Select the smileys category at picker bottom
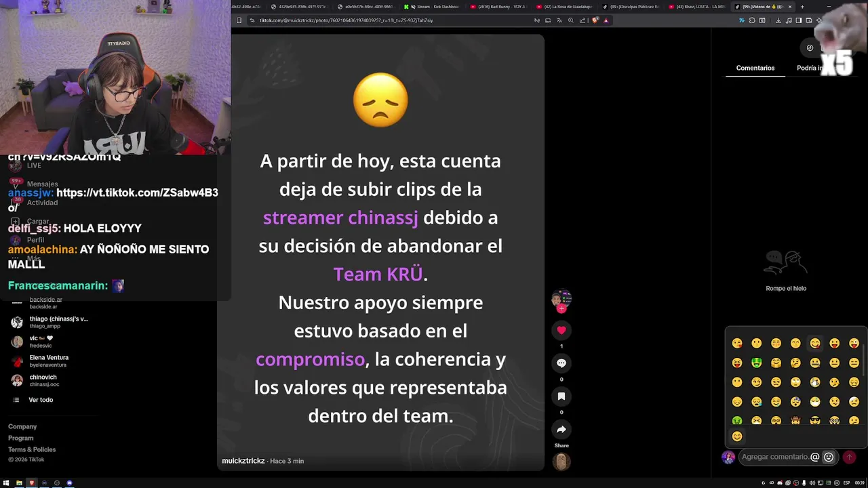The width and height of the screenshot is (868, 488). point(737,436)
